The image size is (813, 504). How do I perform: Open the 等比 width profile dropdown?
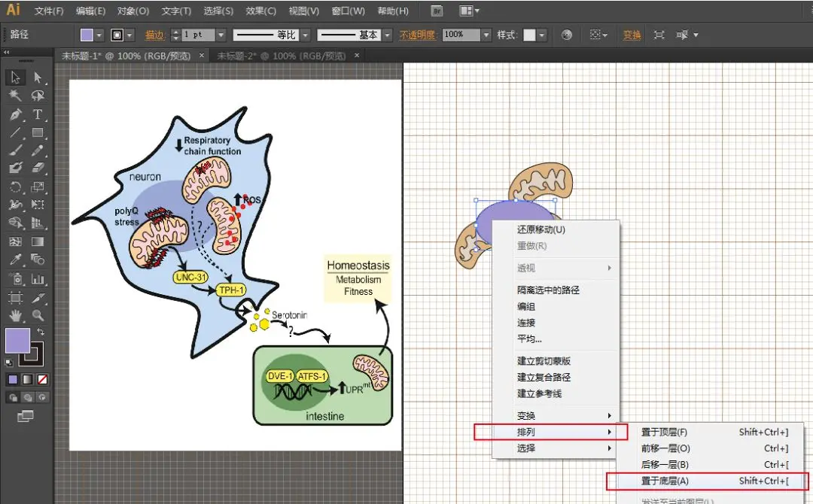coord(306,35)
